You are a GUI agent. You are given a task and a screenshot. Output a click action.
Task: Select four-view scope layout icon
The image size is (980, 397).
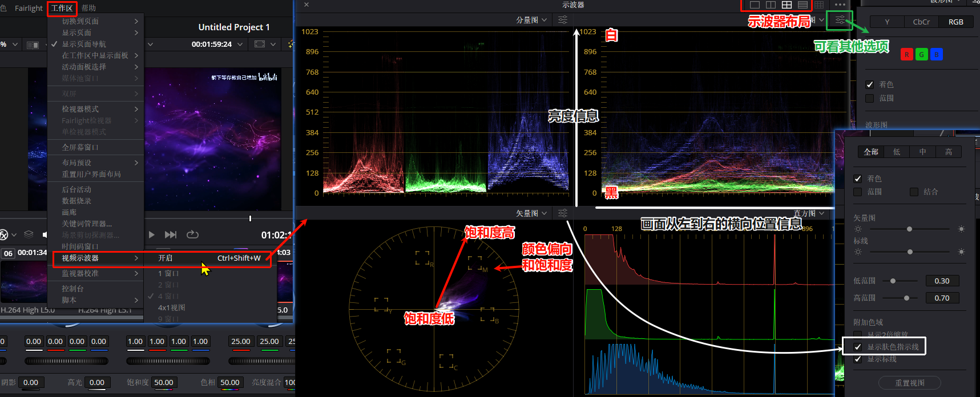(x=787, y=5)
